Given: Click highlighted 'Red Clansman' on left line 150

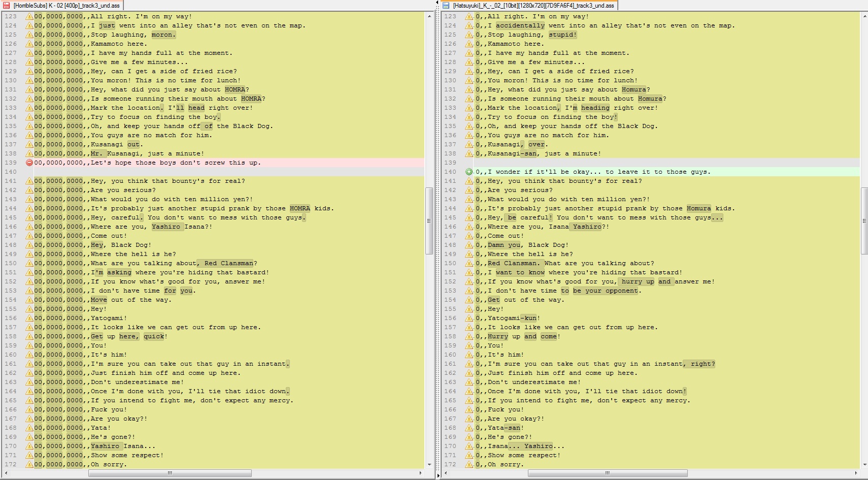Looking at the screenshot, I should point(228,263).
